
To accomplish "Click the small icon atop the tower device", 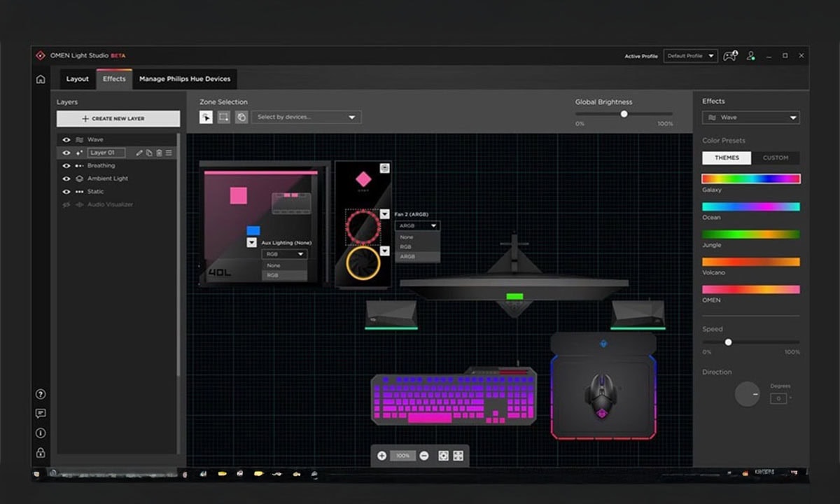I will click(384, 168).
